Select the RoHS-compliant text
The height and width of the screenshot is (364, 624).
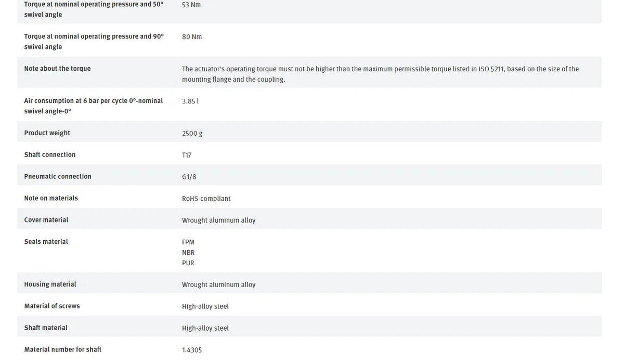[x=206, y=199]
